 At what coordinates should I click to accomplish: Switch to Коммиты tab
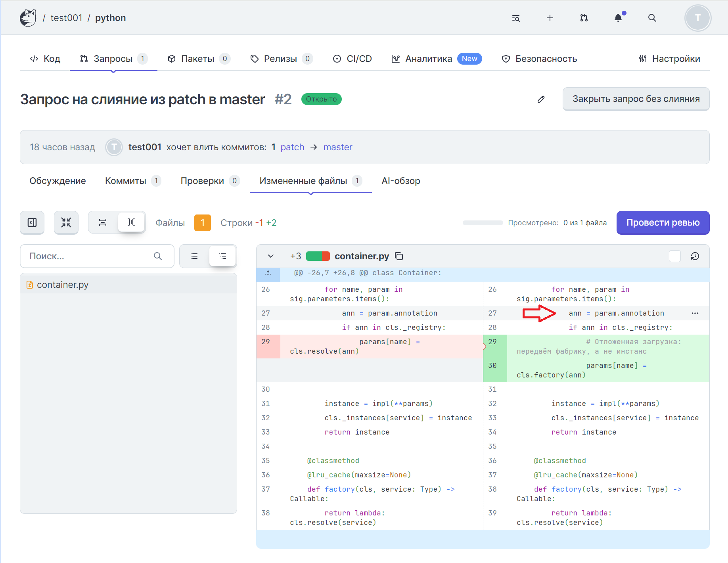pyautogui.click(x=133, y=181)
